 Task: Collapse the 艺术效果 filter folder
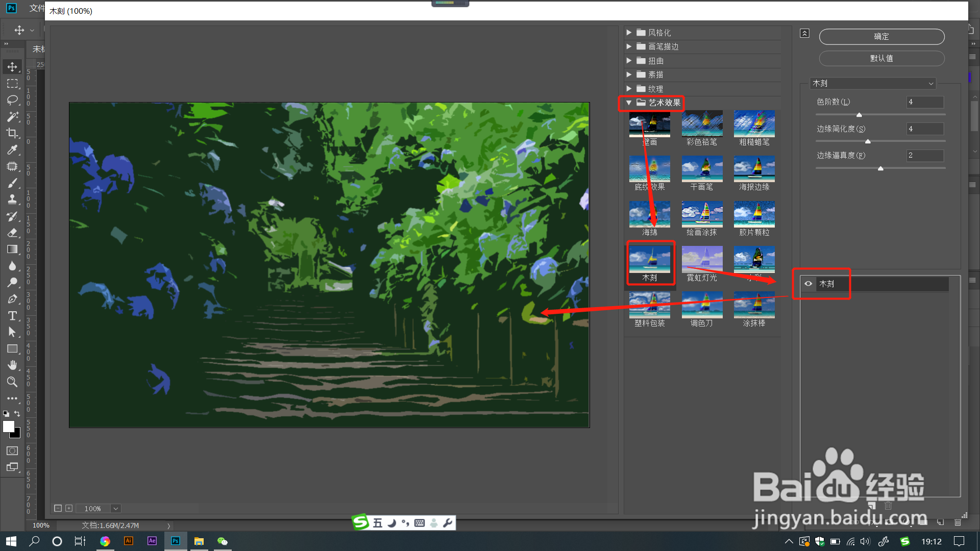629,103
